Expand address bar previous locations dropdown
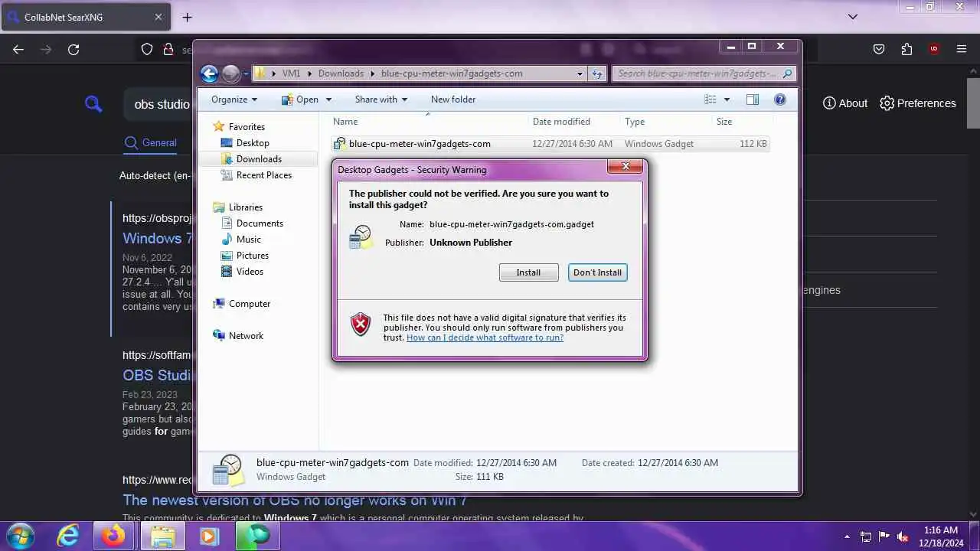The image size is (980, 551). 580,73
